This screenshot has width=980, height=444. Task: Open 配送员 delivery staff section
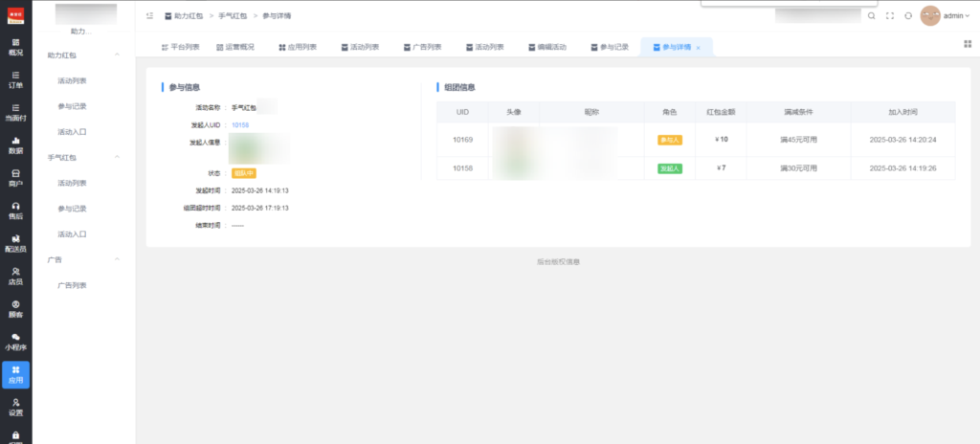(15, 244)
